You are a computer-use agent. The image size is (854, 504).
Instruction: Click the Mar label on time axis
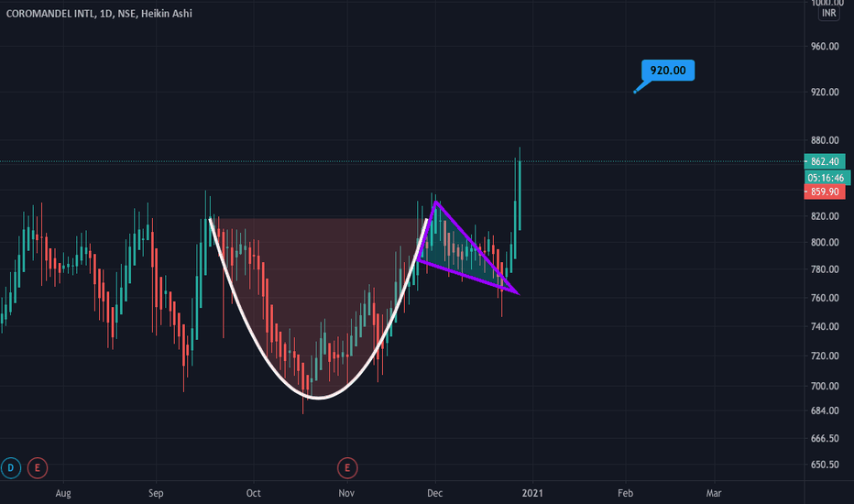point(714,493)
